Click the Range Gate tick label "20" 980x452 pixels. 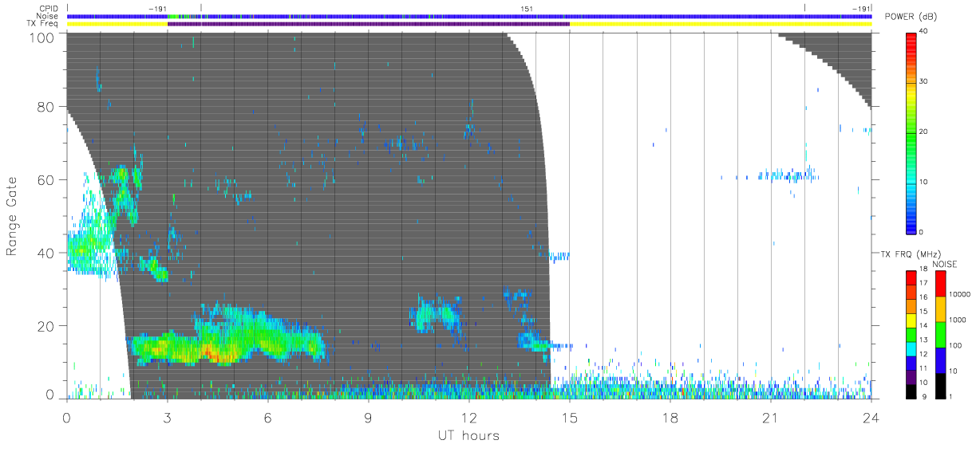pos(46,326)
